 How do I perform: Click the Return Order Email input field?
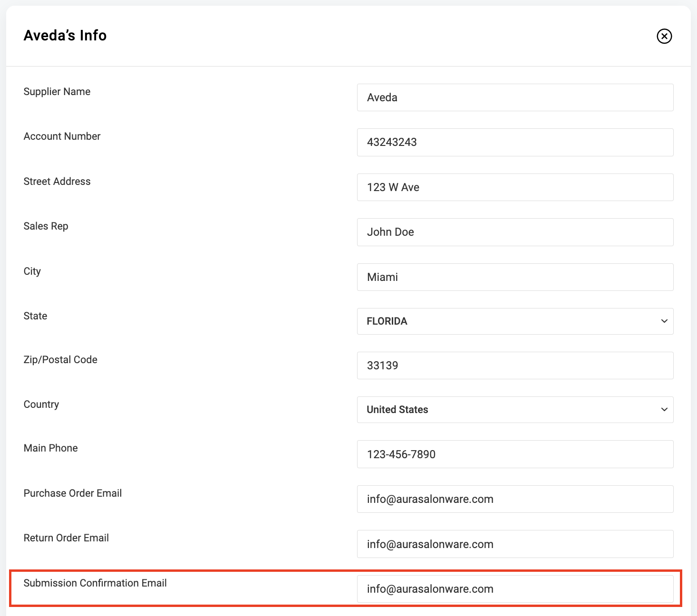515,544
